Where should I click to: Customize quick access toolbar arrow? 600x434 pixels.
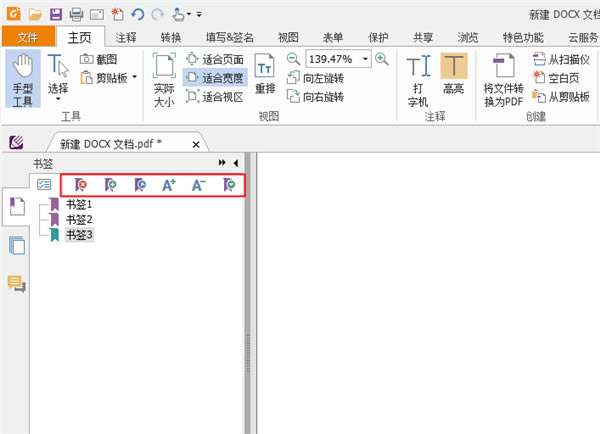(199, 15)
